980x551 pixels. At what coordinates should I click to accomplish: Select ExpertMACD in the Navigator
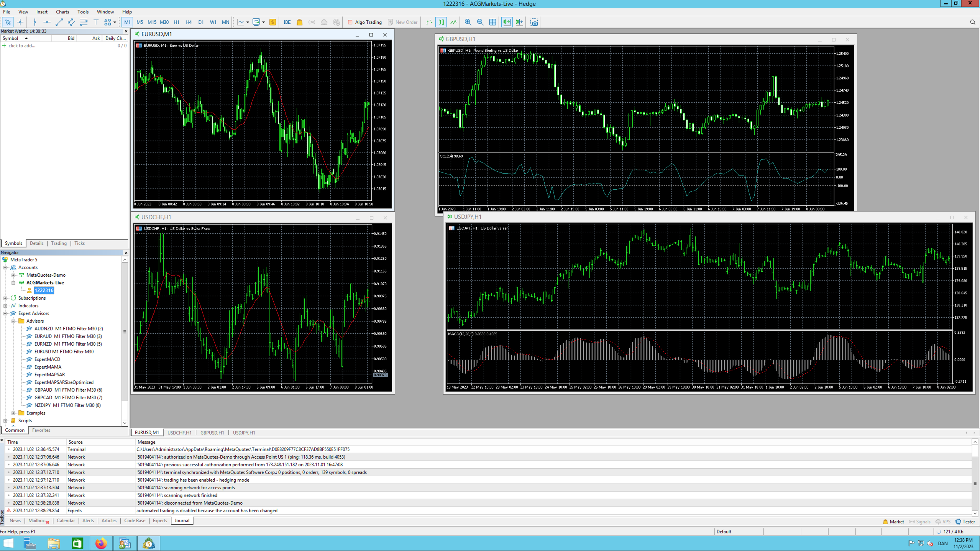[x=47, y=359]
